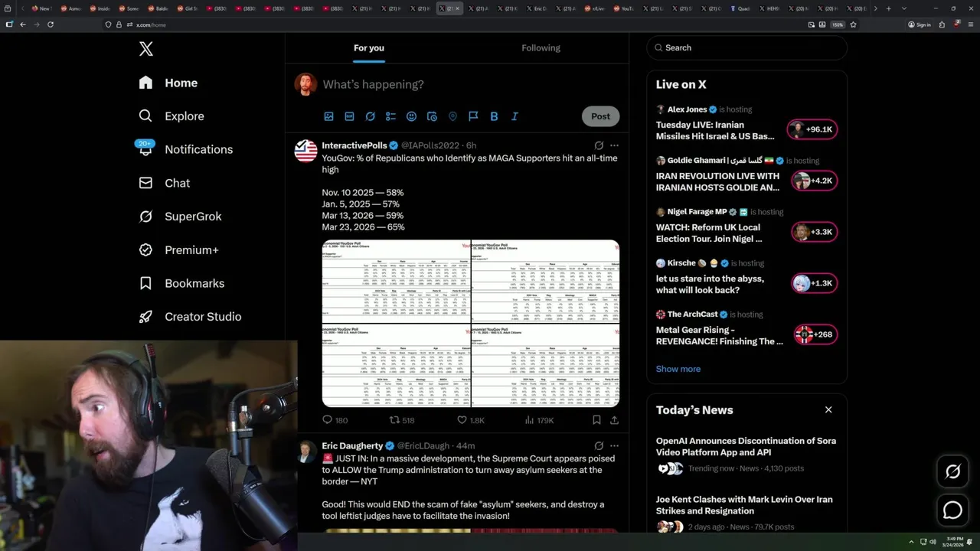Open the OpenAI Sora discontinuation news story

[746, 455]
